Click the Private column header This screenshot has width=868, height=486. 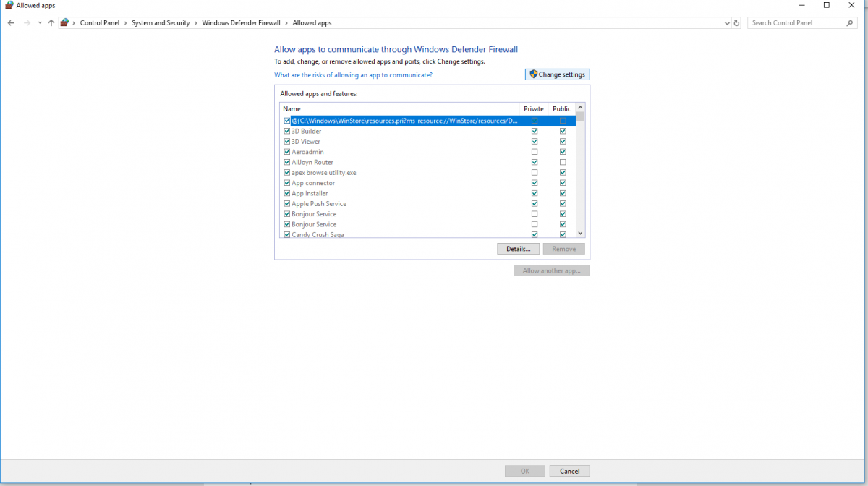(x=534, y=108)
